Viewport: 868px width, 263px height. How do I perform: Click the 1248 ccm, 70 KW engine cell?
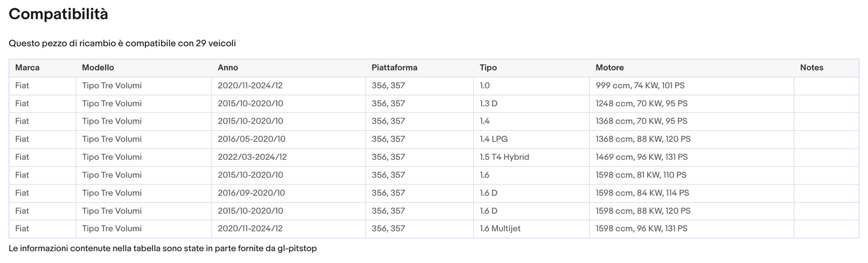coord(642,103)
